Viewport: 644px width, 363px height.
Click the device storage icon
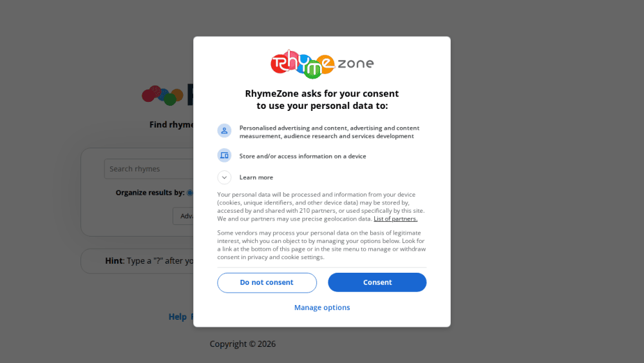coord(224,155)
